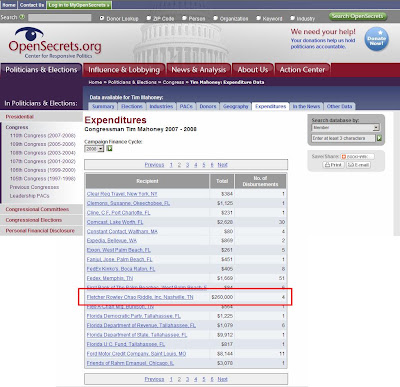Click green go arrow beside database search box
The image size is (400, 387).
[379, 138]
